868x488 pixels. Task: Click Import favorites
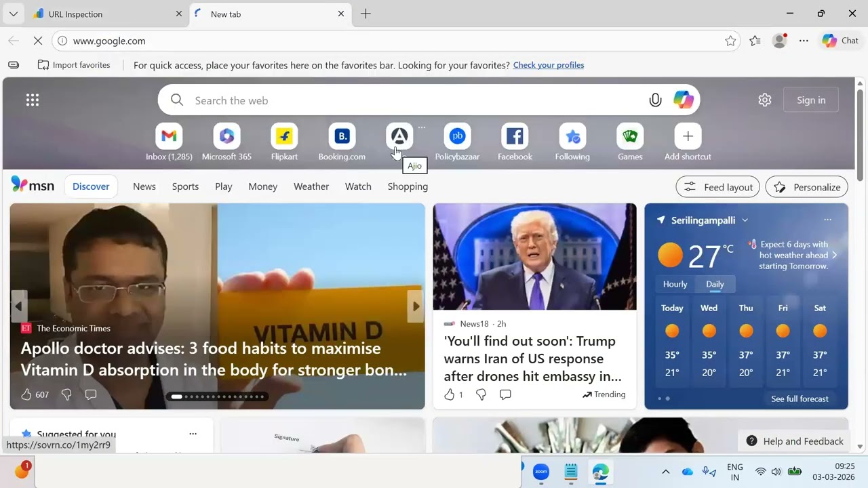click(74, 65)
